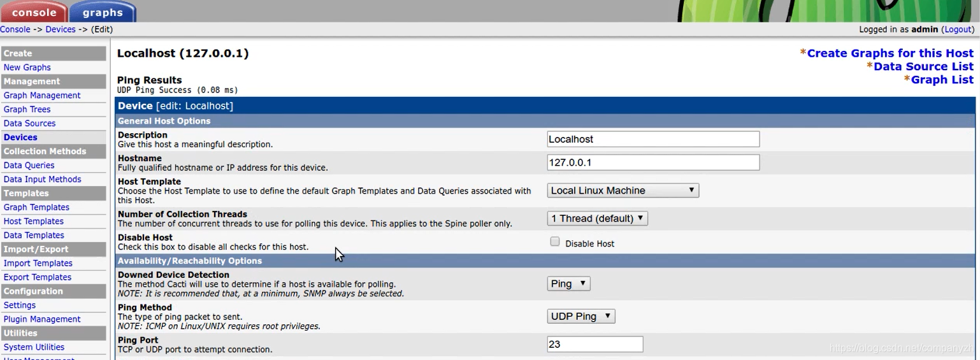Open the console tab
This screenshot has width=980, height=360.
[34, 12]
